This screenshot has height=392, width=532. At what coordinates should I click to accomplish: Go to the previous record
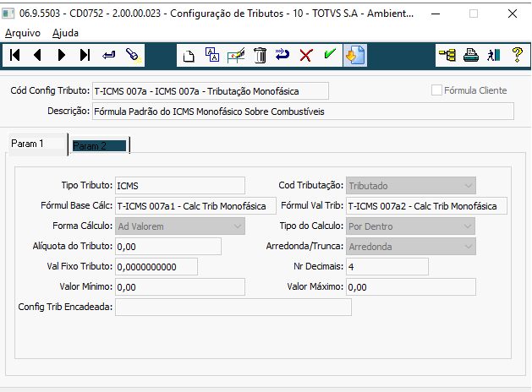pyautogui.click(x=38, y=55)
